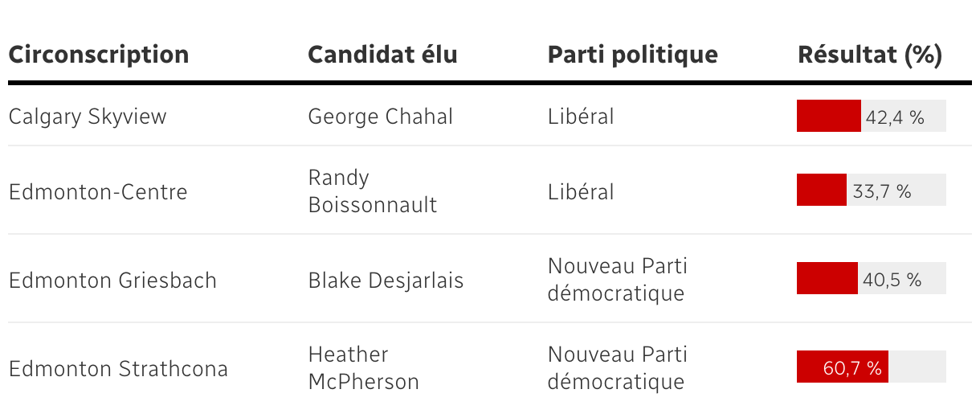This screenshot has height=418, width=980.
Task: Click candidate name Heather McPherson
Action: pyautogui.click(x=364, y=368)
